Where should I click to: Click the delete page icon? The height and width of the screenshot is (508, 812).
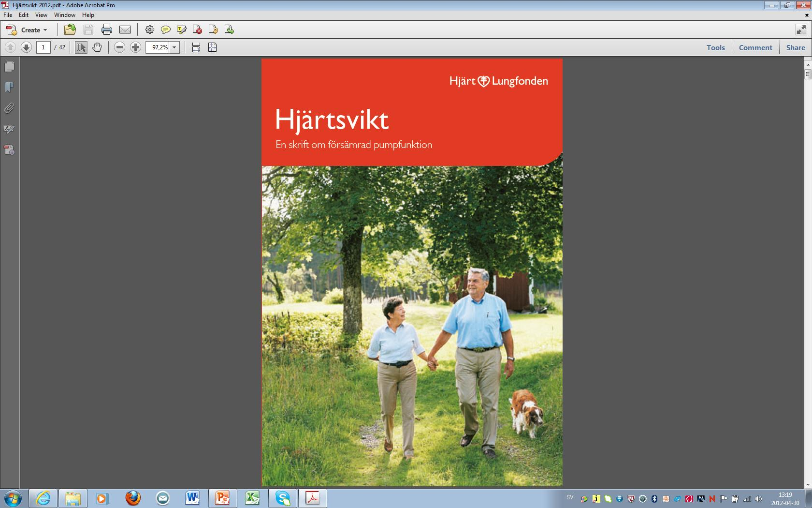click(197, 30)
